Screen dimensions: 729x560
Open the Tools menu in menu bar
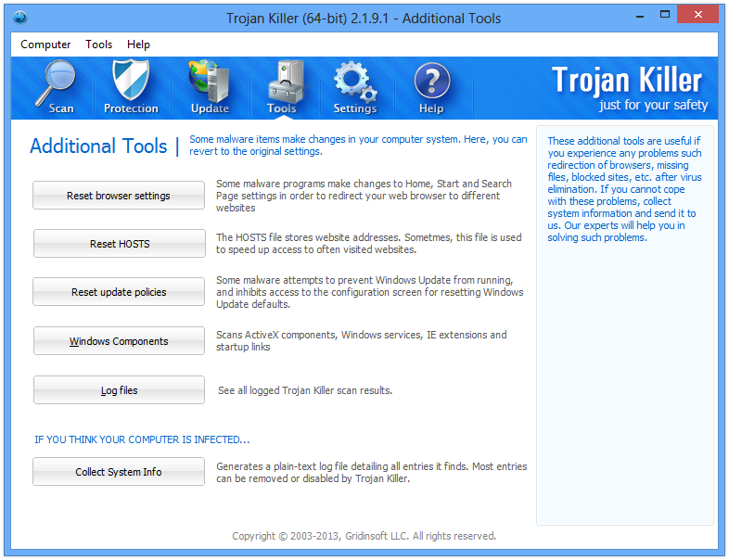(x=98, y=45)
